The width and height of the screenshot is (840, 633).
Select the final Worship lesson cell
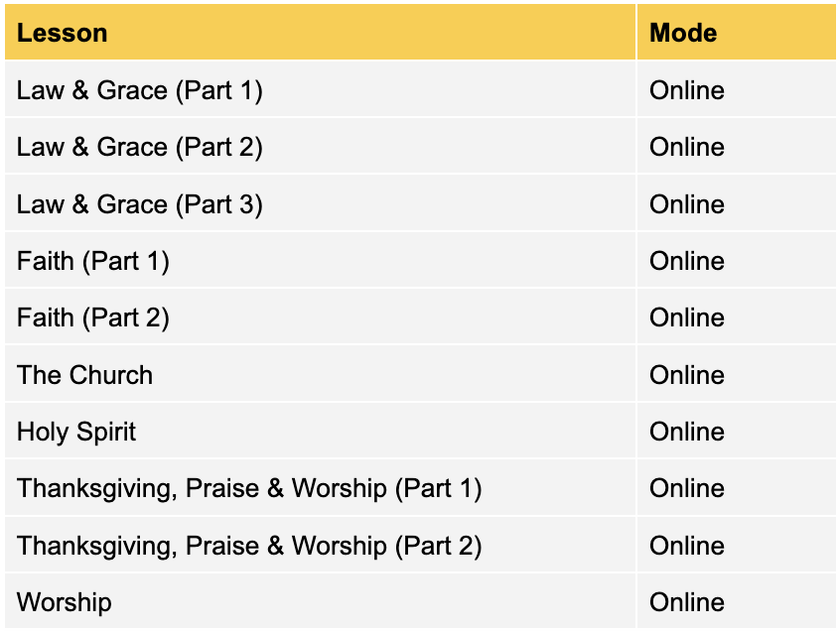coord(65,602)
